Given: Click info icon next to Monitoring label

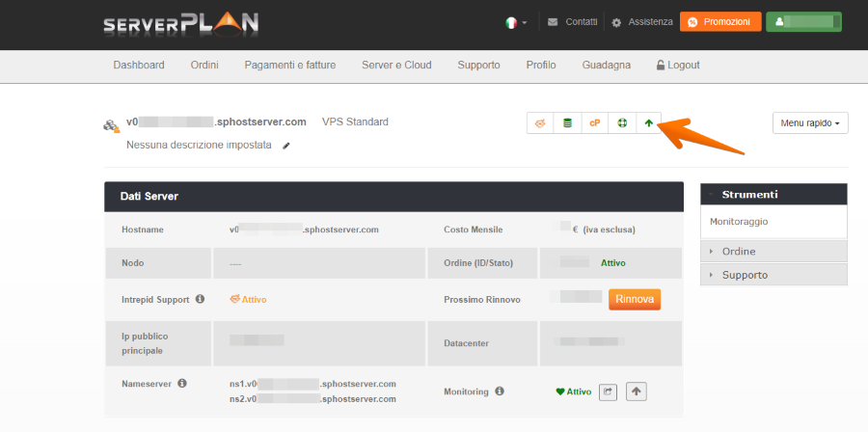Looking at the screenshot, I should 499,391.
